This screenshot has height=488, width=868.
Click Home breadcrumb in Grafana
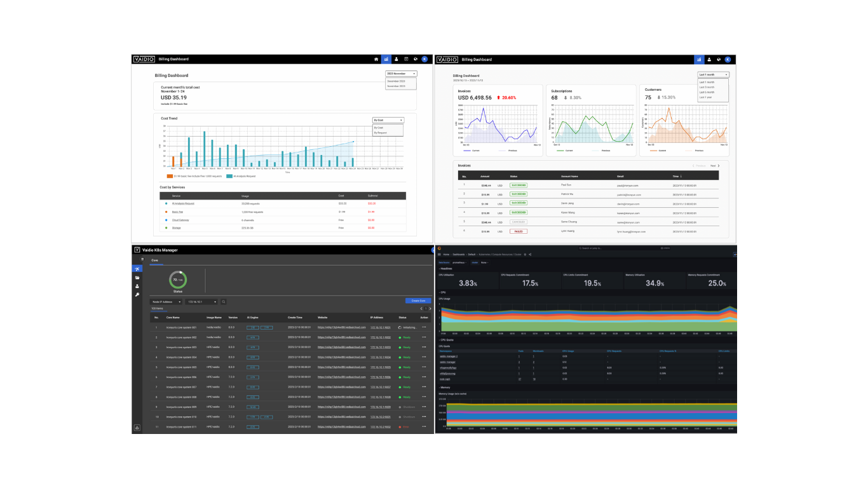[446, 254]
